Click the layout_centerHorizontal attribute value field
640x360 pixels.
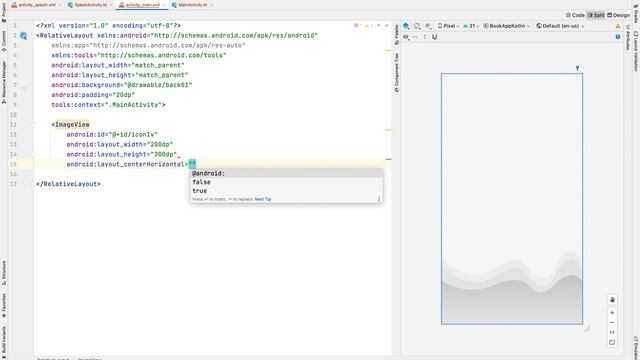coord(192,164)
